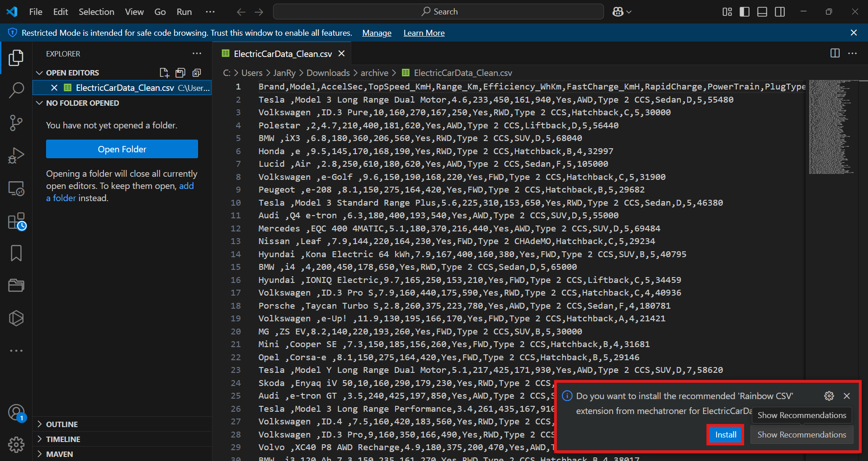
Task: Click Learn More in Restricted Mode banner
Action: click(424, 33)
